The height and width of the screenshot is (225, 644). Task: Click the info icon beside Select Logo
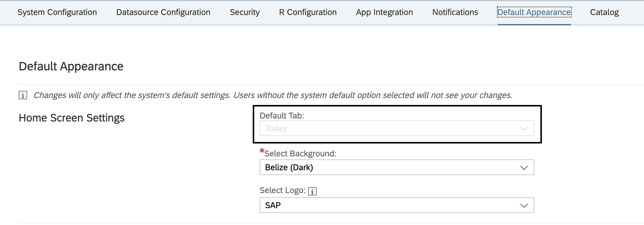(312, 191)
